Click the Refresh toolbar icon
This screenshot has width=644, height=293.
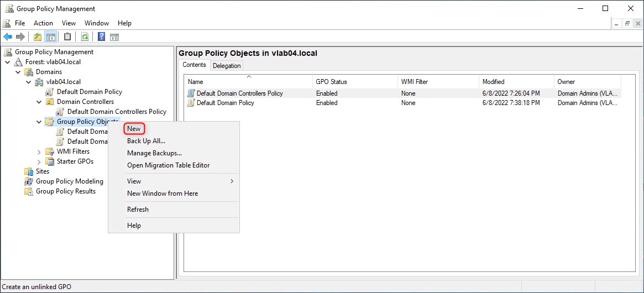[x=85, y=37]
